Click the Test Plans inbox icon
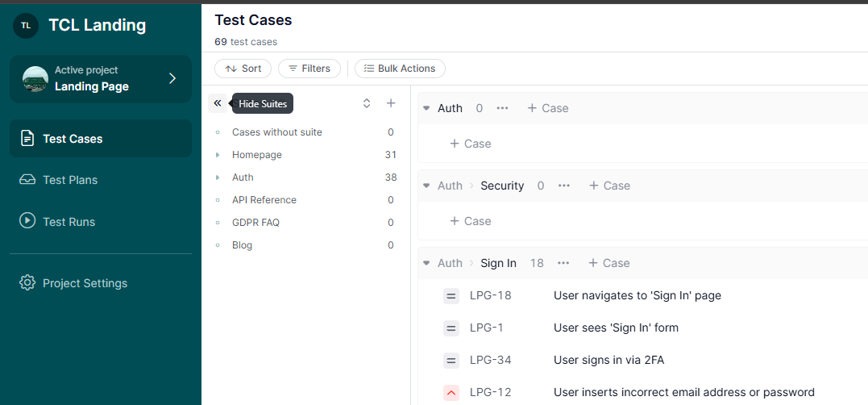 click(x=27, y=180)
